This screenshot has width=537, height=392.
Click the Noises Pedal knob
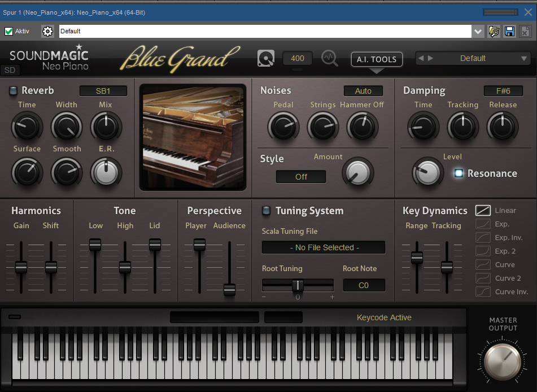[283, 127]
